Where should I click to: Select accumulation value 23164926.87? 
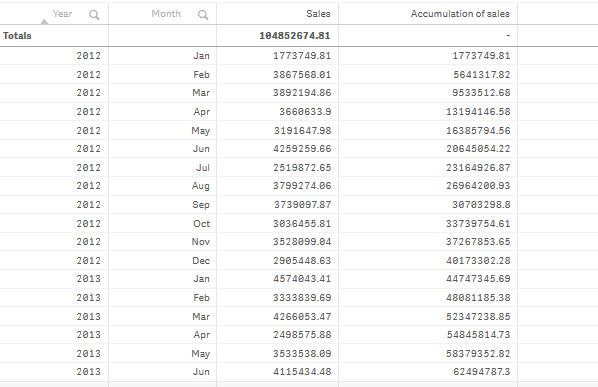point(478,167)
